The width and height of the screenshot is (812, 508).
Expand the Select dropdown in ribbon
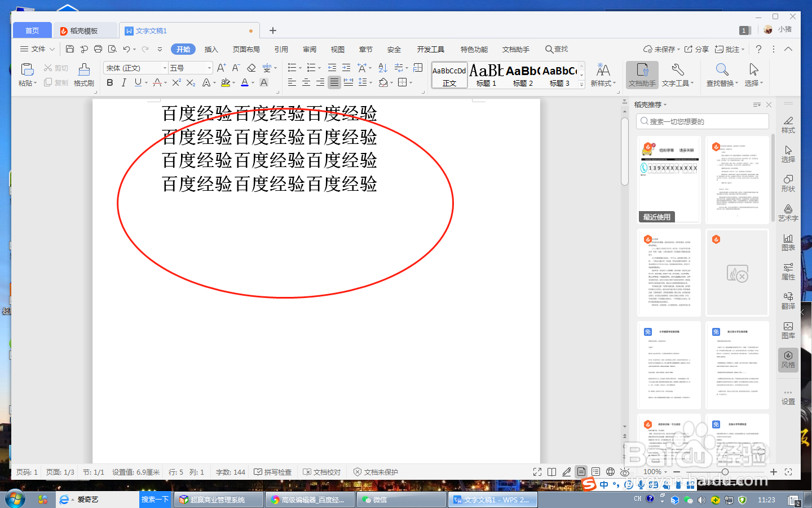[761, 83]
